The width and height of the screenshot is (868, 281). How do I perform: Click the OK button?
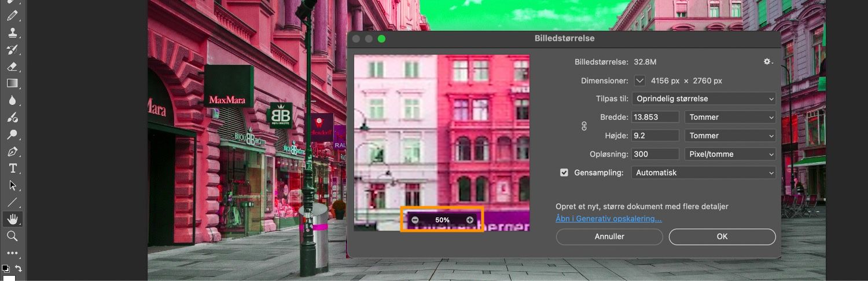click(x=722, y=236)
